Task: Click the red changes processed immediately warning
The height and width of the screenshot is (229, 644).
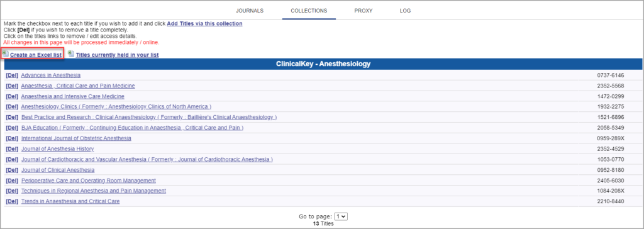Action: [81, 42]
